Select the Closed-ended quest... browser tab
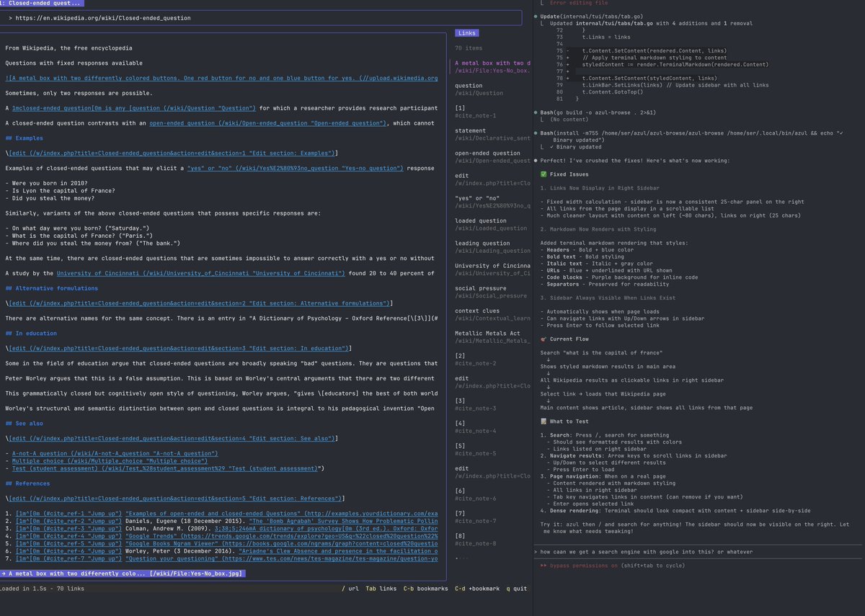The width and height of the screenshot is (865, 616). click(x=43, y=3)
